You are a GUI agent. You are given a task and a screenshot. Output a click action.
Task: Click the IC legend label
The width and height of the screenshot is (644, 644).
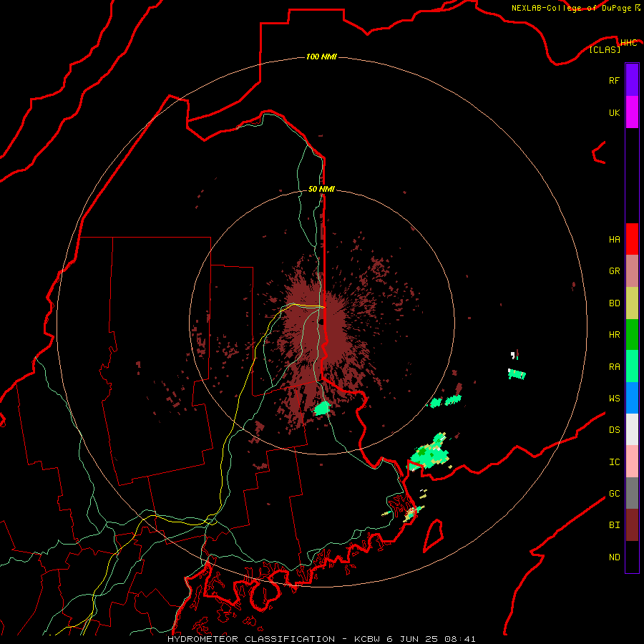point(614,462)
